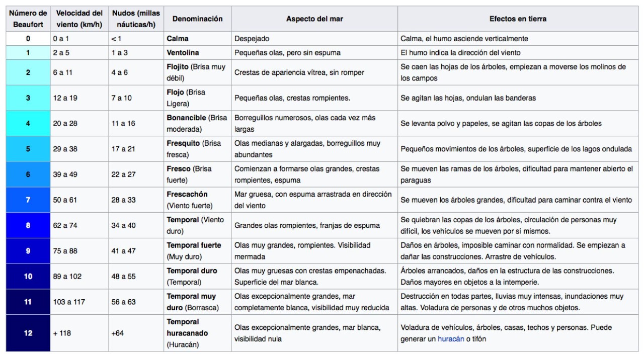Click the "Temporal huracanado" denomination cell

(x=183, y=333)
